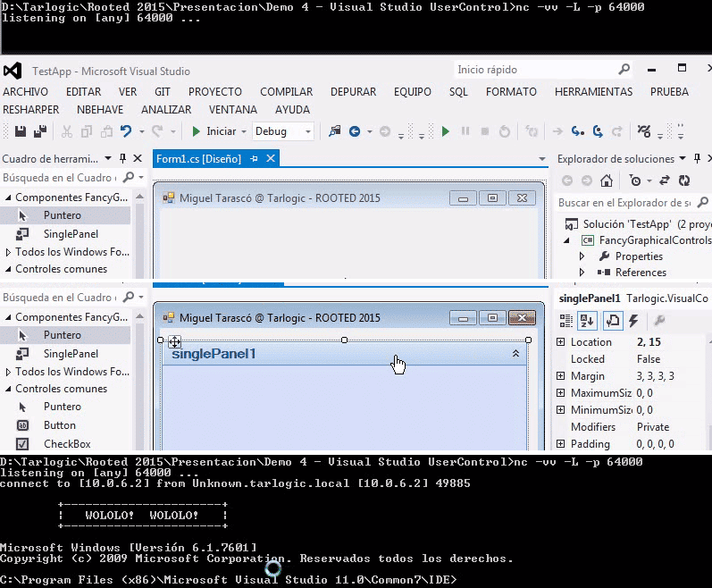Toggle the Properties page view button
Viewport: 712px width, 588px height.
coord(613,321)
